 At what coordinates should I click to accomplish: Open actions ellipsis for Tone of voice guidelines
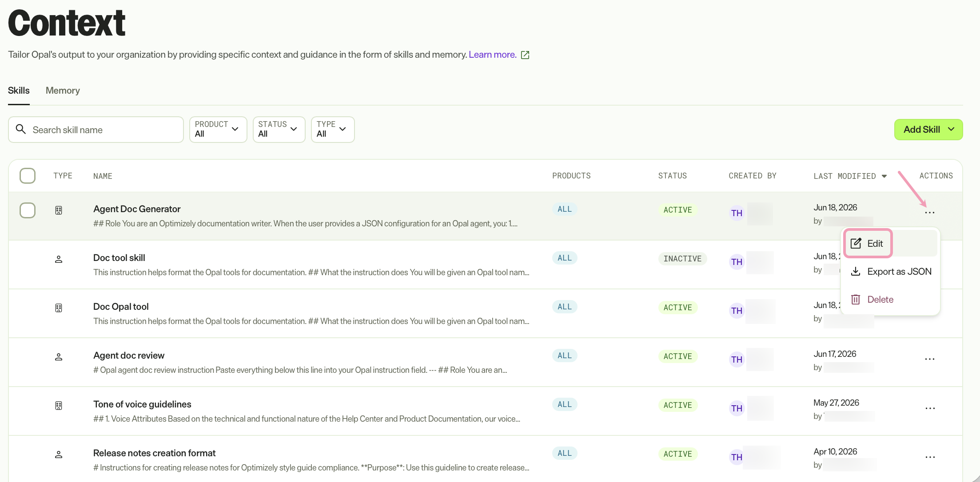929,408
